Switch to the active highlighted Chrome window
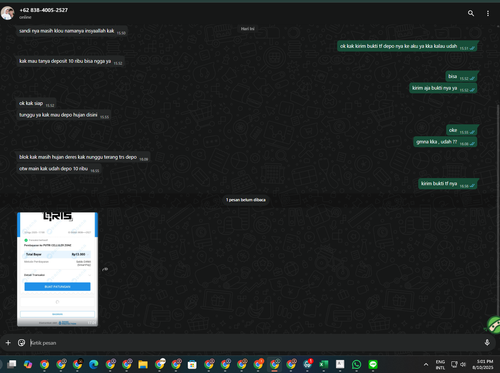 click(x=275, y=364)
